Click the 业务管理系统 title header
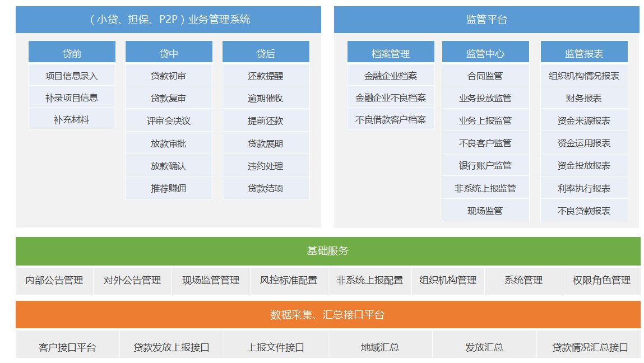Image resolution: width=644 pixels, height=363 pixels. click(168, 20)
